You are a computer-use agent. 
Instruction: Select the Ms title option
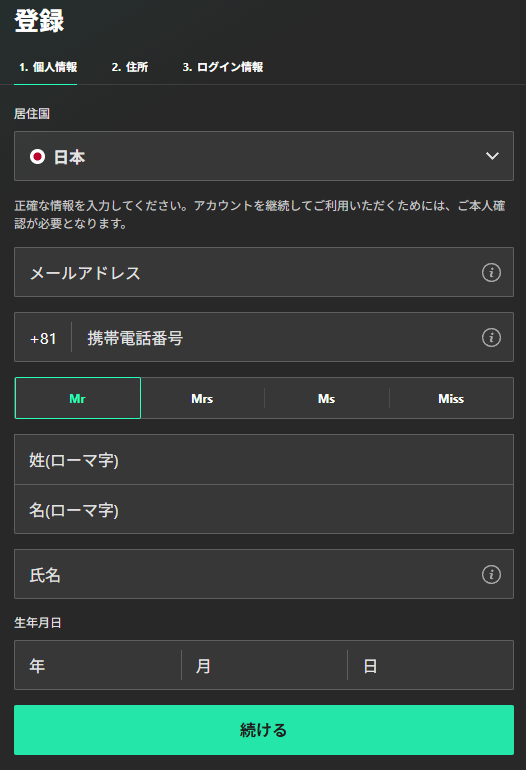point(327,398)
